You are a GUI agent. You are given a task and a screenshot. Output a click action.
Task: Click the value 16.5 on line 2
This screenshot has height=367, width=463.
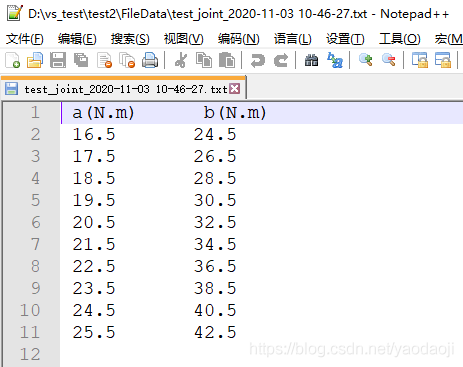tap(94, 135)
